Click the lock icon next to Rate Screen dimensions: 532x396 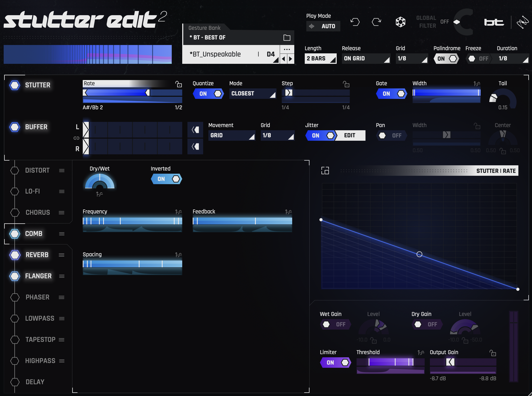pyautogui.click(x=179, y=84)
